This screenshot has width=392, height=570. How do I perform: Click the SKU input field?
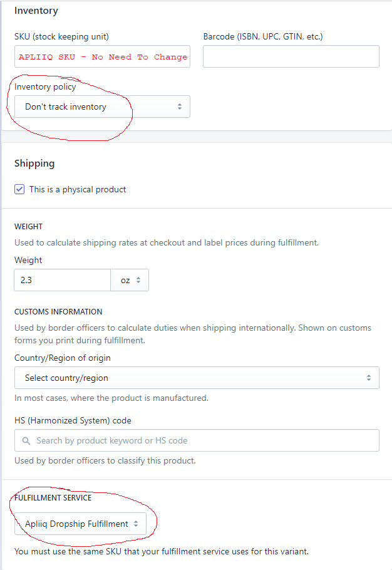102,56
